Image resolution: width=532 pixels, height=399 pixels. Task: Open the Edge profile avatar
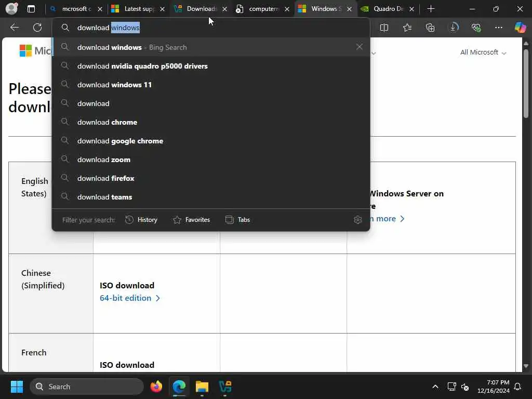11,8
